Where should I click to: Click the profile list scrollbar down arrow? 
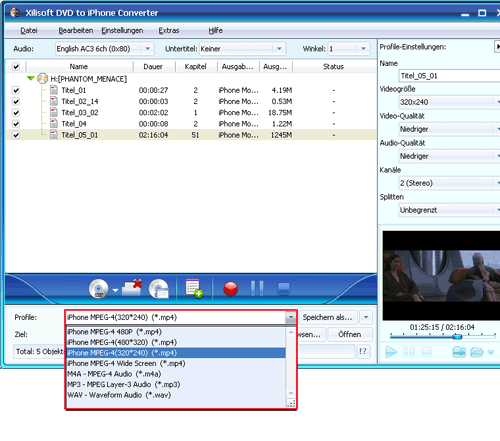(291, 393)
